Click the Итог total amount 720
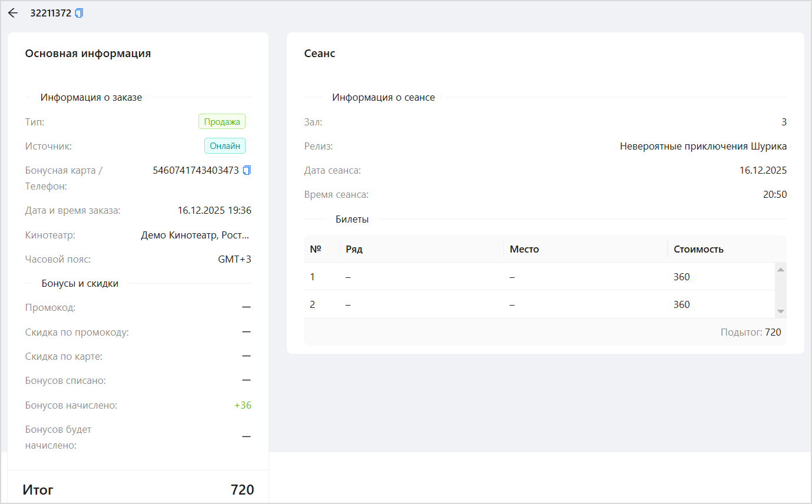 click(x=242, y=490)
